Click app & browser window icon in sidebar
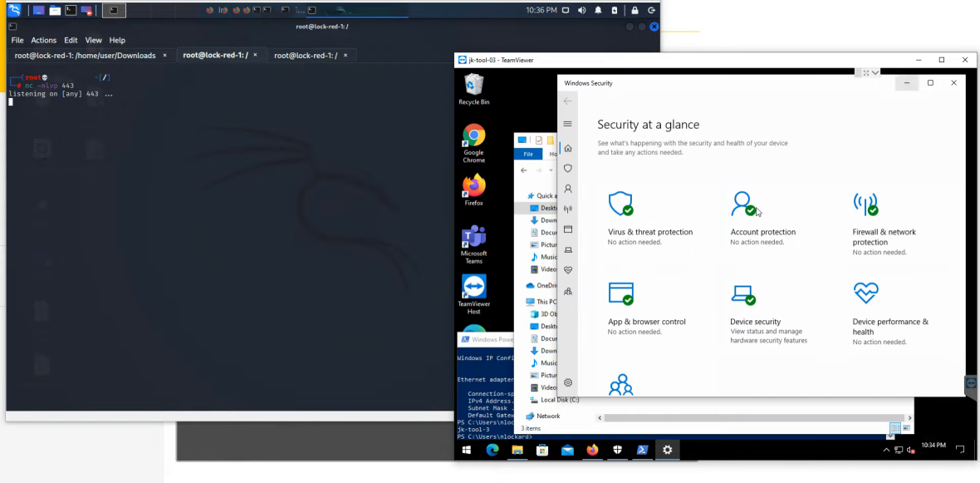 (567, 229)
